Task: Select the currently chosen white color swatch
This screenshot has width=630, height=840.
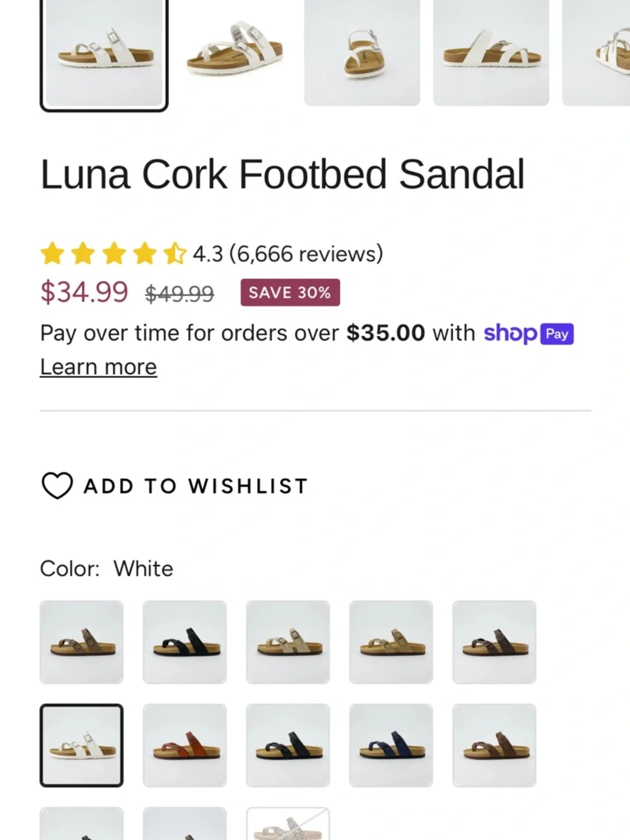Action: [x=81, y=745]
